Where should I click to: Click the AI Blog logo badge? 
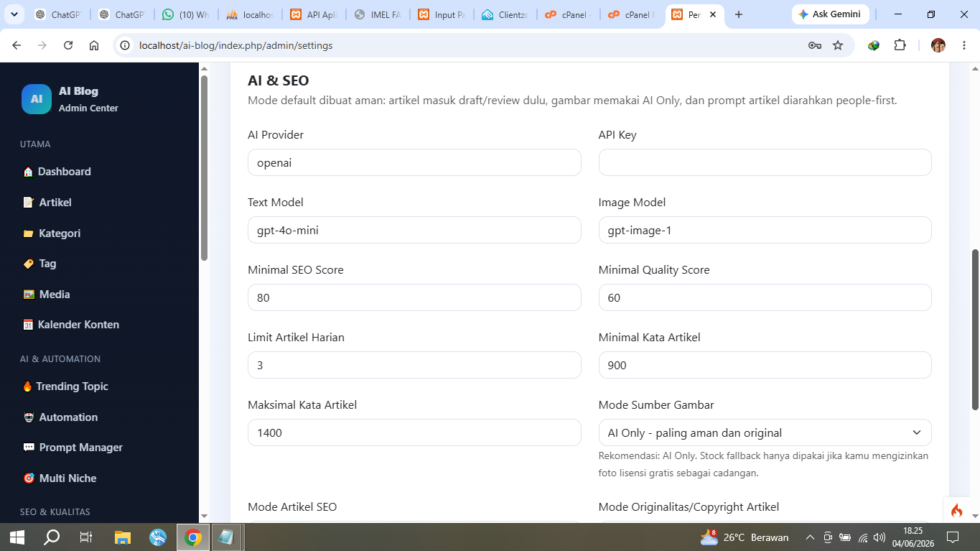tap(37, 99)
